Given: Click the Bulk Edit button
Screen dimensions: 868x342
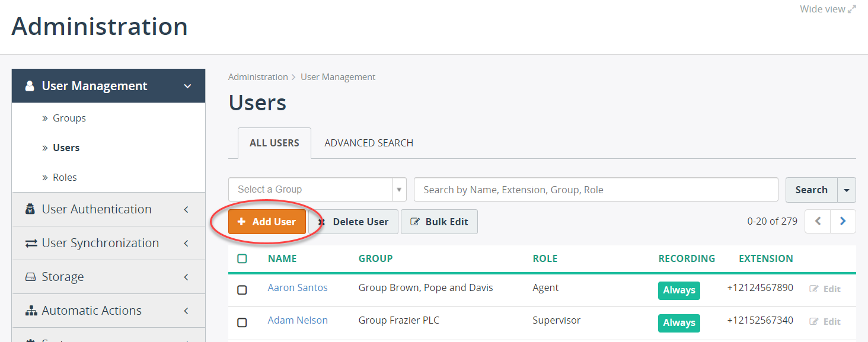Looking at the screenshot, I should pos(439,222).
